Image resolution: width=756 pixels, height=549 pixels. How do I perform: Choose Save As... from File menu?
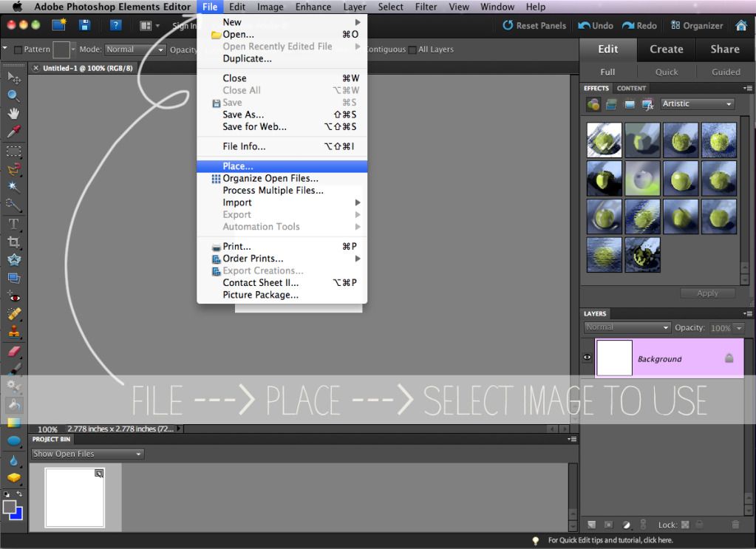(x=282, y=115)
